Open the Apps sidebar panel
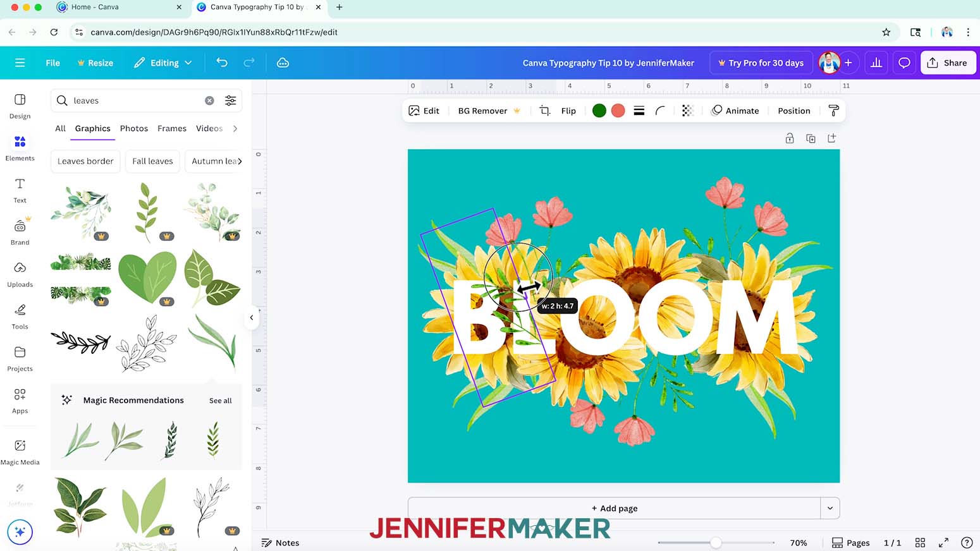The height and width of the screenshot is (551, 980). [x=20, y=401]
